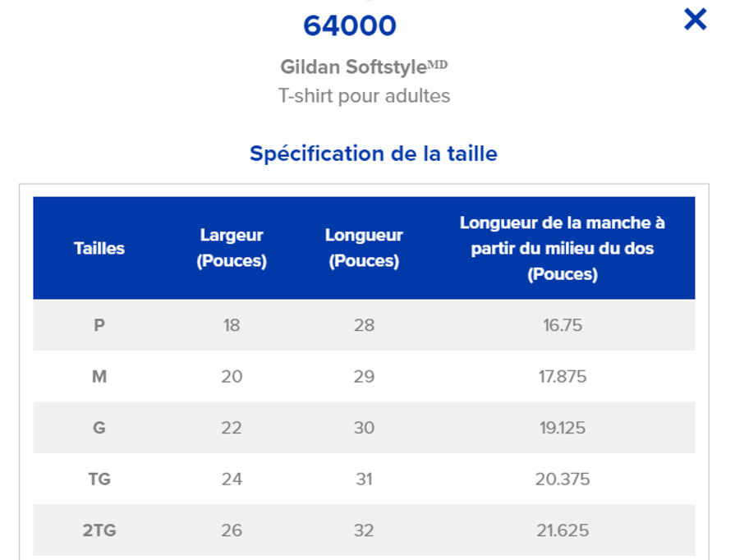Click the G size row label

(x=99, y=428)
